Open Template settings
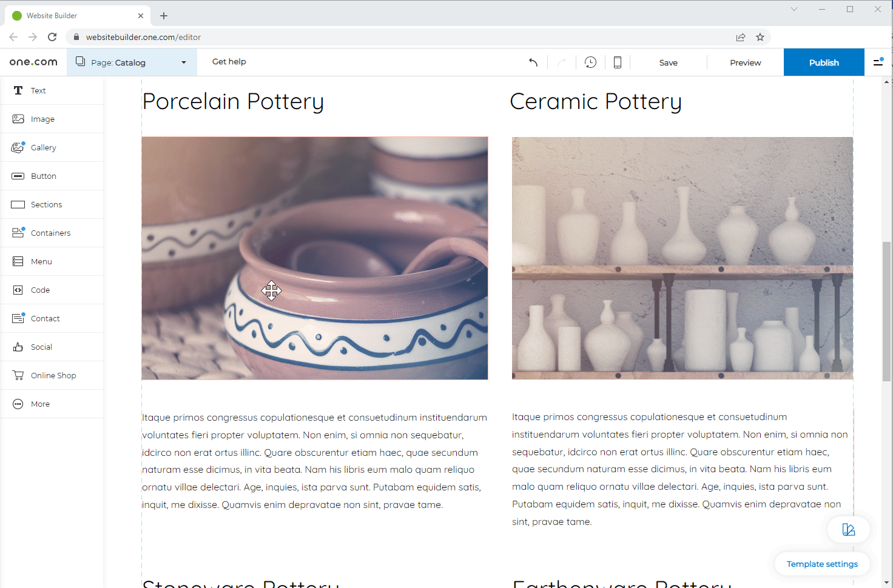 coord(821,564)
